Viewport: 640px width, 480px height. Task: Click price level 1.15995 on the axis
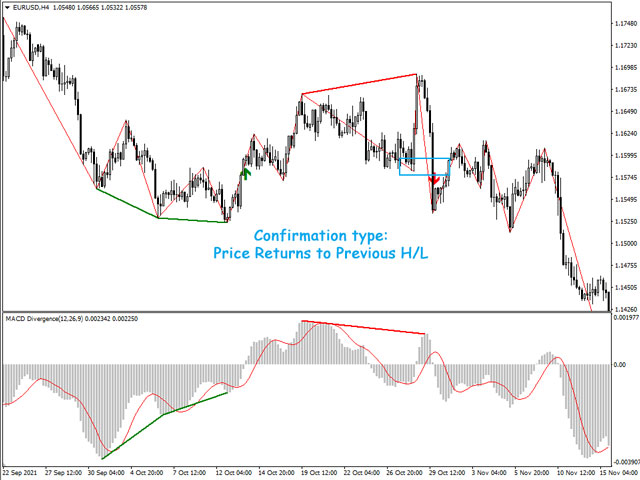(626, 156)
